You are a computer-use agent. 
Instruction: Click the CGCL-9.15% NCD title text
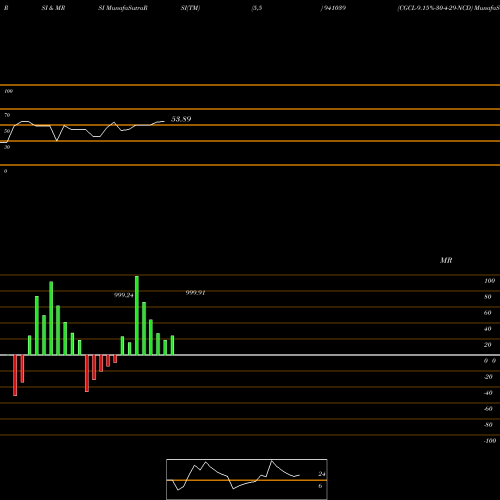[x=448, y=8]
